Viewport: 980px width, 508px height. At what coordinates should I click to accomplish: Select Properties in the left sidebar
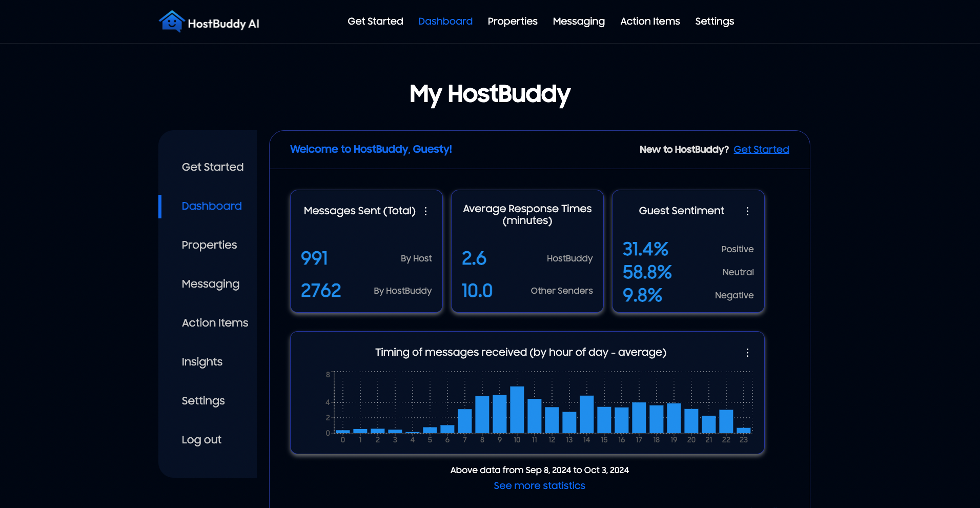pos(209,245)
